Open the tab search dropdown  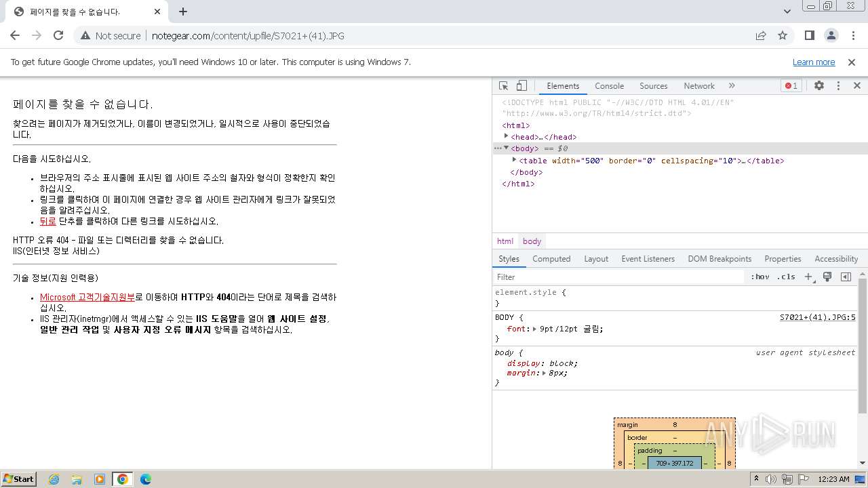click(x=787, y=12)
